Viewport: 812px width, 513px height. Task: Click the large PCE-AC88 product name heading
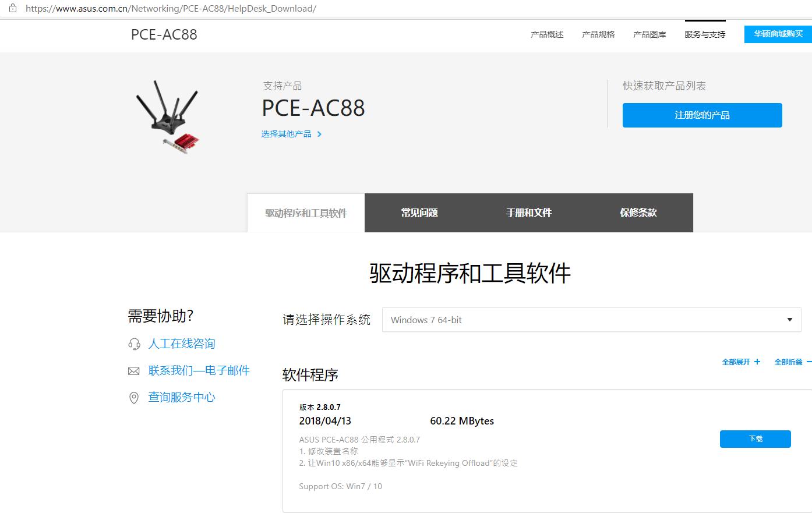(x=313, y=108)
